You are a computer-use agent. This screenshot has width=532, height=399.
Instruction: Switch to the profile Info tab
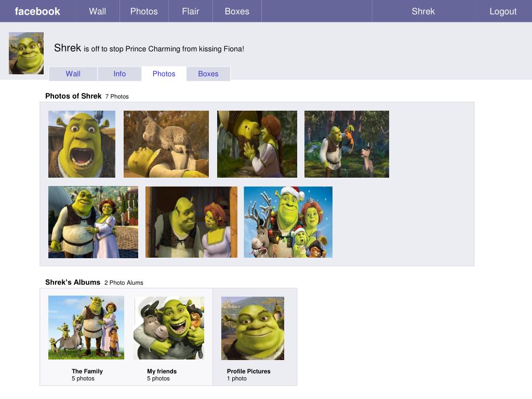119,74
